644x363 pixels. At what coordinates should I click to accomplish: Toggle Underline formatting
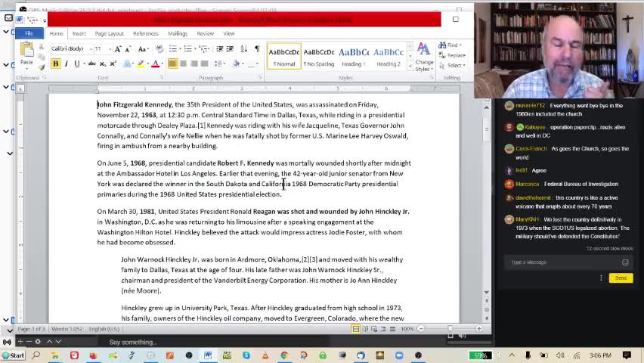[x=76, y=64]
